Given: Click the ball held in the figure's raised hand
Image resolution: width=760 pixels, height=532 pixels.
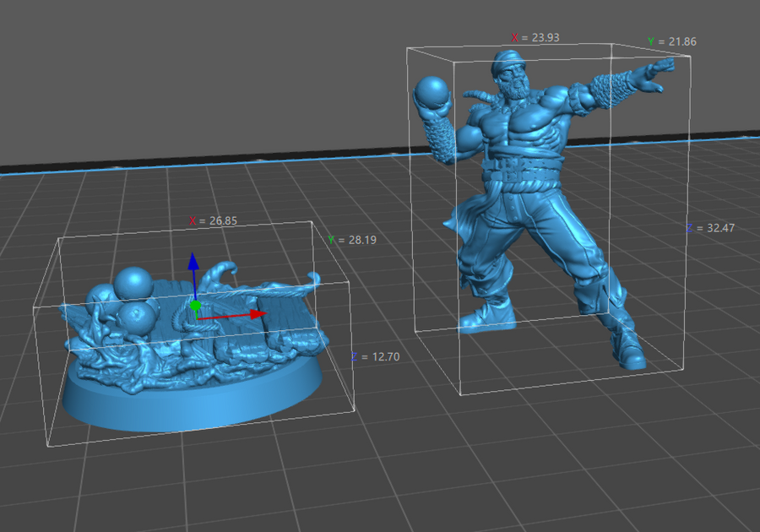Looking at the screenshot, I should pos(432,93).
